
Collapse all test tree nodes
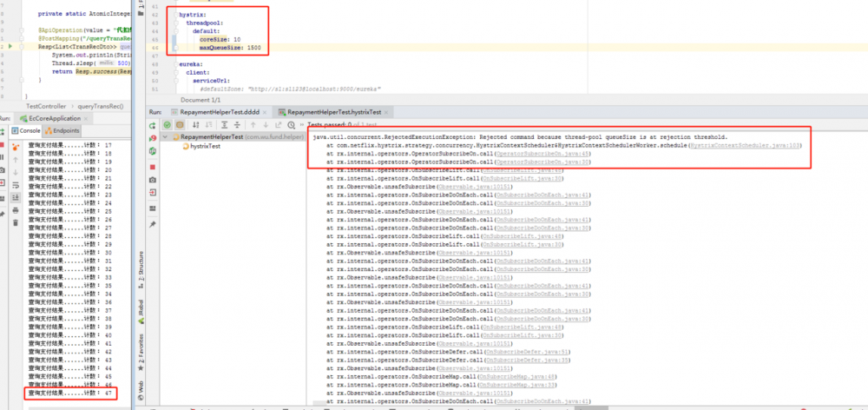237,125
